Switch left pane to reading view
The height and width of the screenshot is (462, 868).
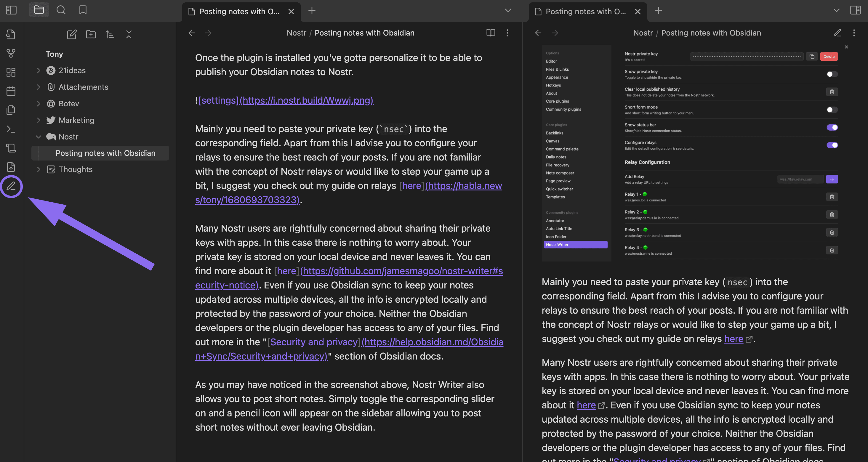(x=491, y=33)
